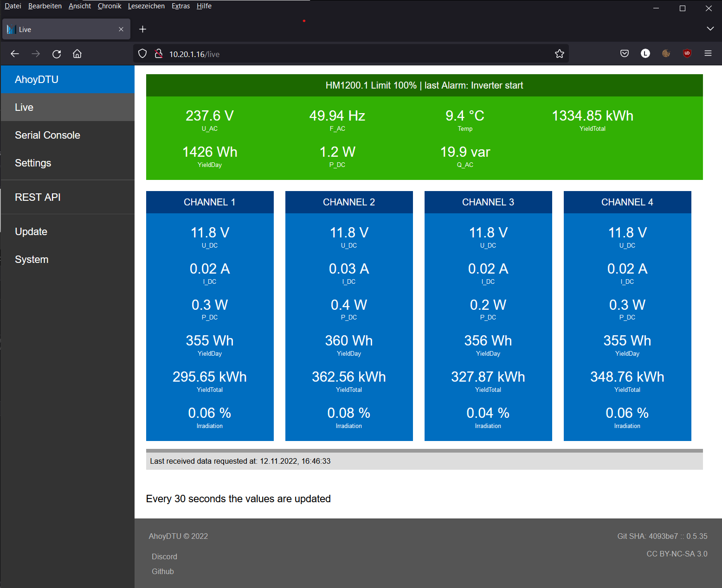
Task: Open the Github link in footer
Action: 162,571
